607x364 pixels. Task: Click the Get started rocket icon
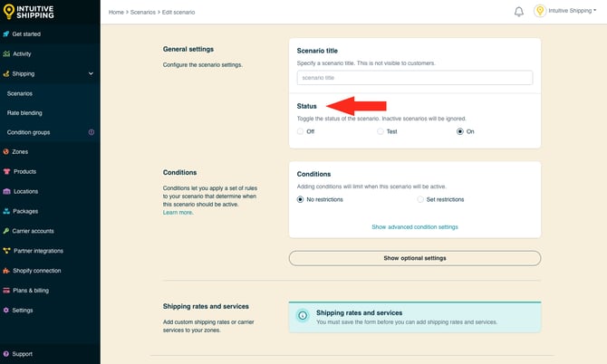tap(6, 34)
